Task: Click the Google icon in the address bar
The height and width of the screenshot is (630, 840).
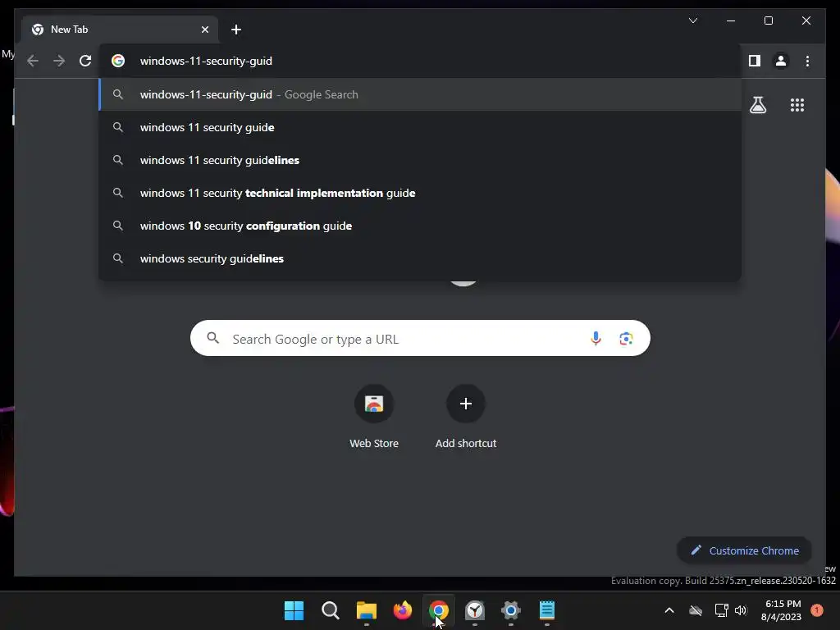Action: [x=118, y=61]
